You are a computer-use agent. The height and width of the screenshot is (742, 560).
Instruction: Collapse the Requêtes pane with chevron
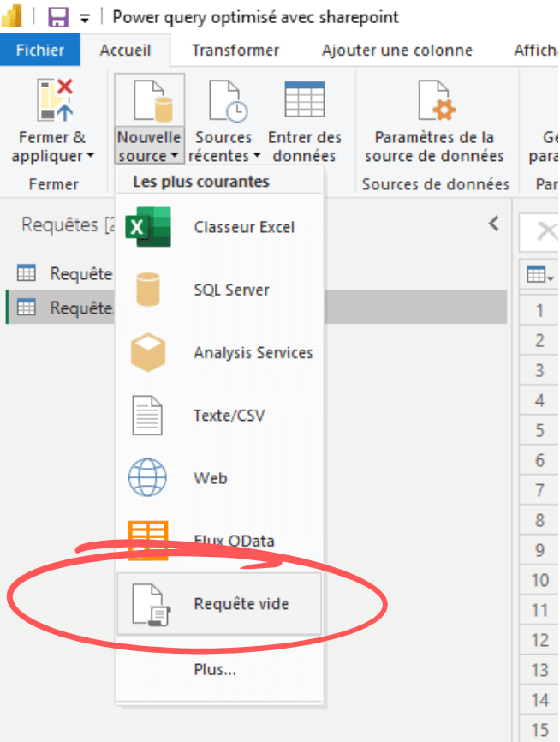[493, 224]
